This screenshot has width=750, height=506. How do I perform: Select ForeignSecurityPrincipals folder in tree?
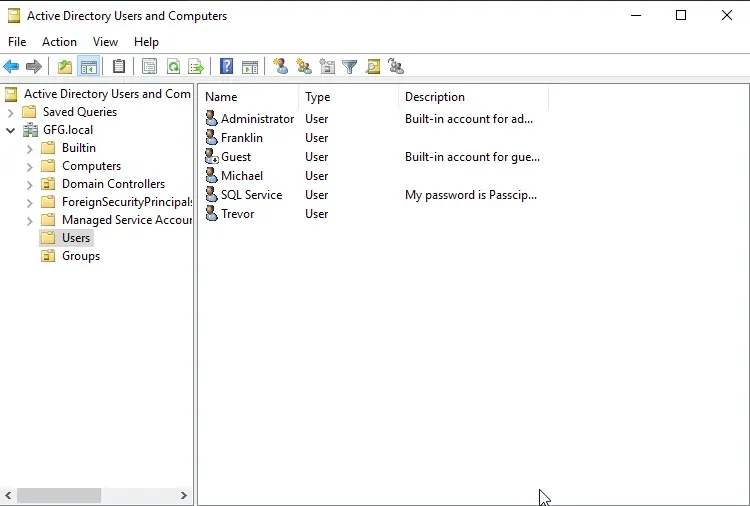click(x=127, y=202)
